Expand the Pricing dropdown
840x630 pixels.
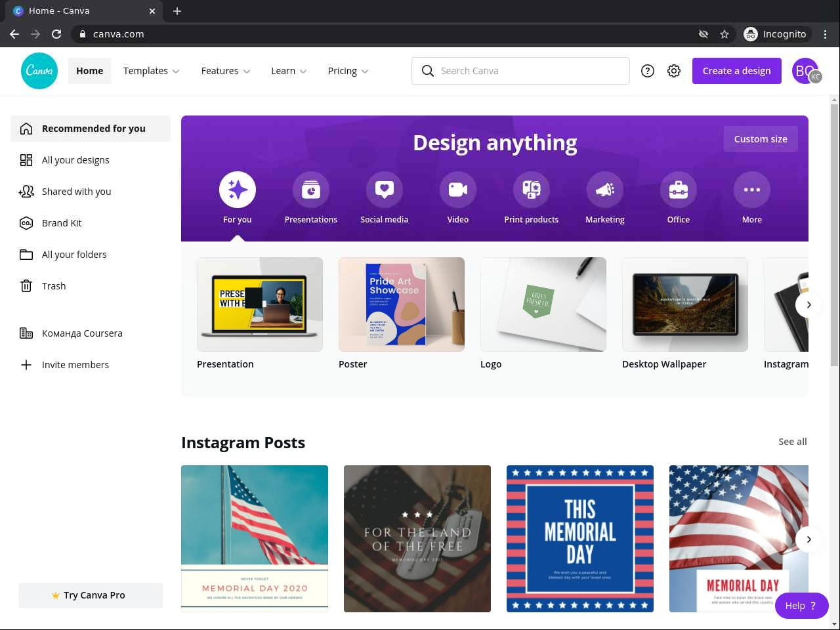coord(348,71)
